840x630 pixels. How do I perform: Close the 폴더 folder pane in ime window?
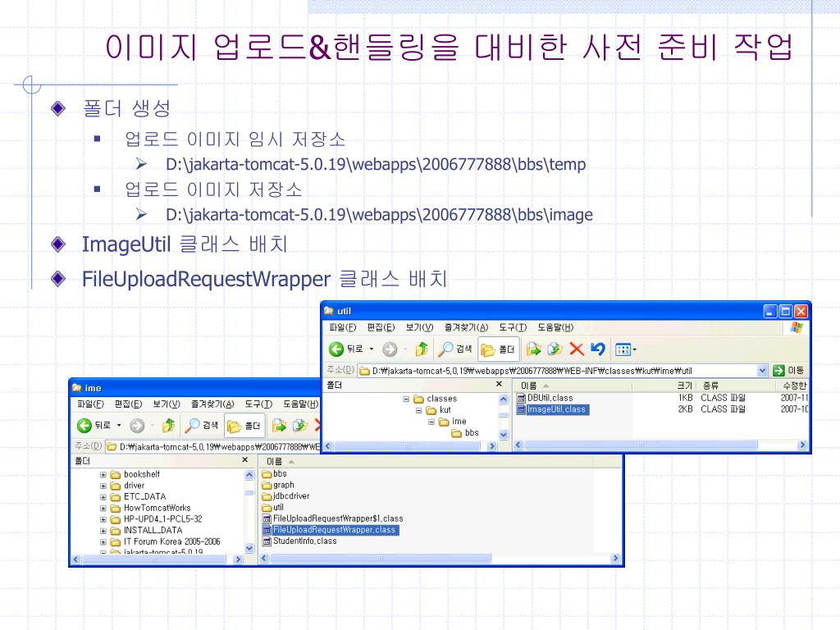click(244, 460)
